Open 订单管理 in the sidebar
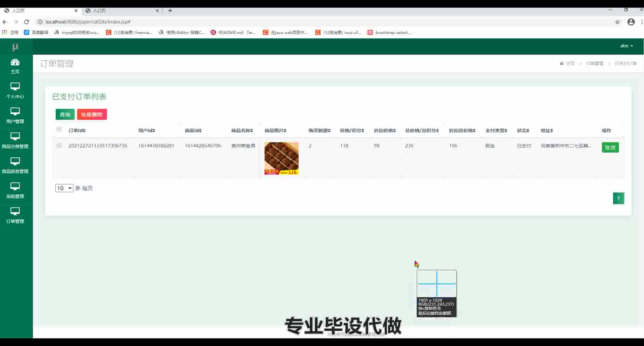The image size is (644, 346). tap(15, 215)
